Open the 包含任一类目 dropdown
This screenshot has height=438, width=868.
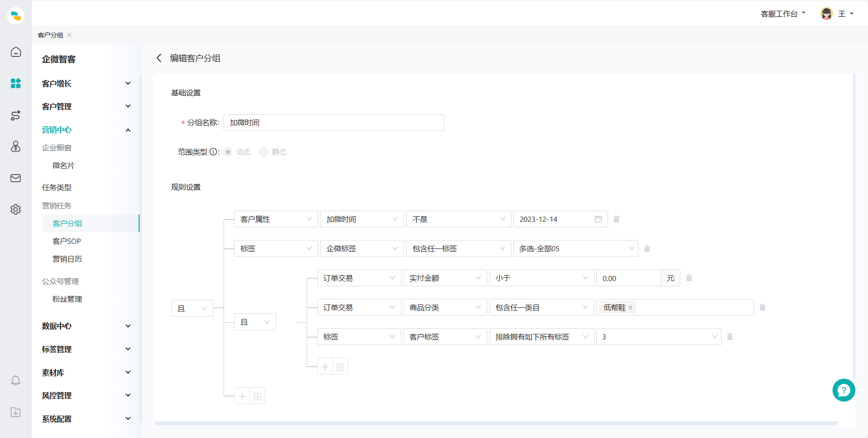pos(542,307)
